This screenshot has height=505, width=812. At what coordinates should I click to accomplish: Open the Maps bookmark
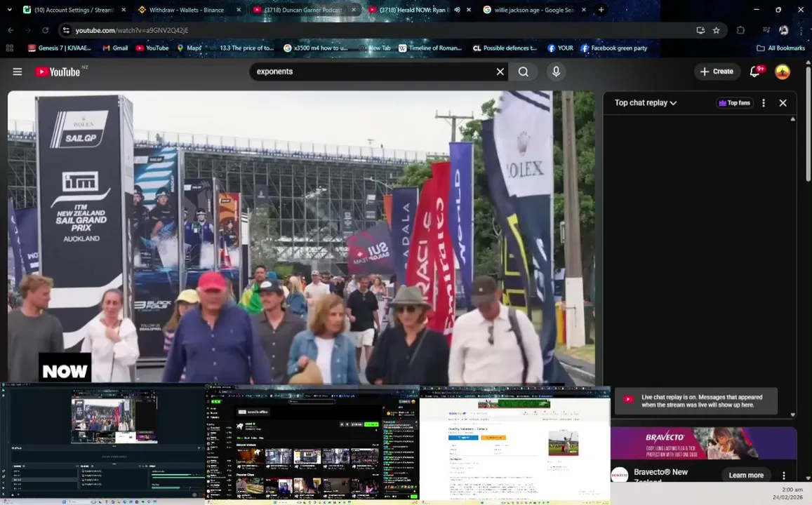[x=189, y=48]
